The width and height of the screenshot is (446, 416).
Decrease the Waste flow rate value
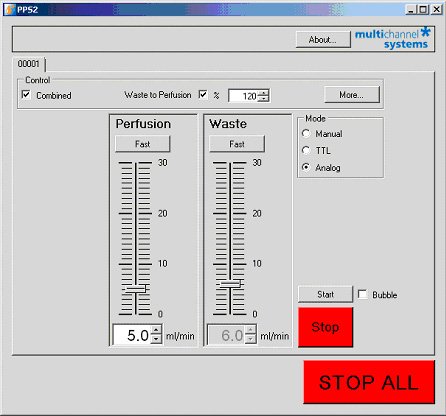[251, 340]
